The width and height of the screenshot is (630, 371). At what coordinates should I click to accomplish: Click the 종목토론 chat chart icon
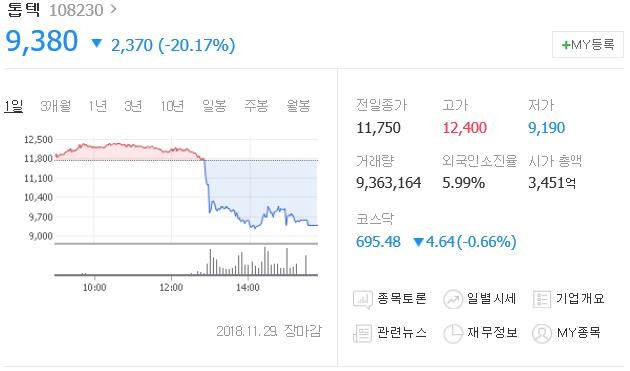[362, 300]
